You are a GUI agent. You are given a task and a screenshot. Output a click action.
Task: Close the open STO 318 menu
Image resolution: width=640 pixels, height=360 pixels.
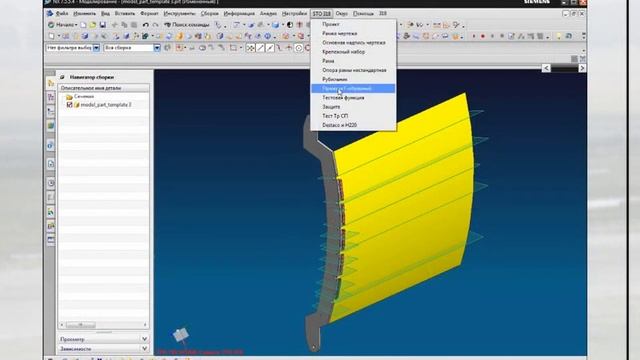[x=322, y=13]
